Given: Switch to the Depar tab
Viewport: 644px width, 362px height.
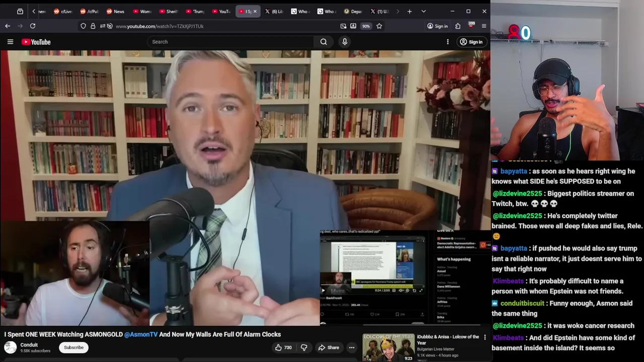Looking at the screenshot, I should pos(353,11).
